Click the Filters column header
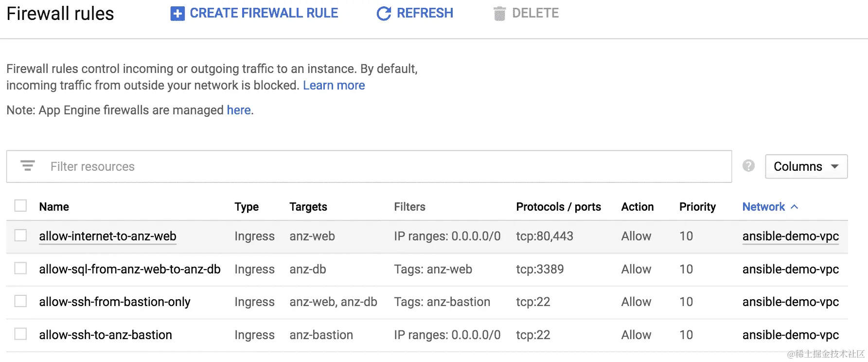The height and width of the screenshot is (362, 868). point(409,207)
